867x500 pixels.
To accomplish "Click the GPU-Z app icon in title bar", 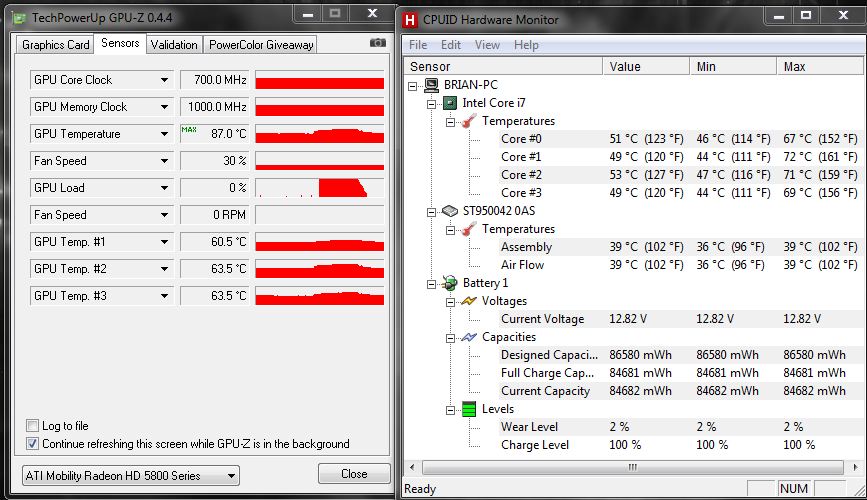I will (x=19, y=18).
